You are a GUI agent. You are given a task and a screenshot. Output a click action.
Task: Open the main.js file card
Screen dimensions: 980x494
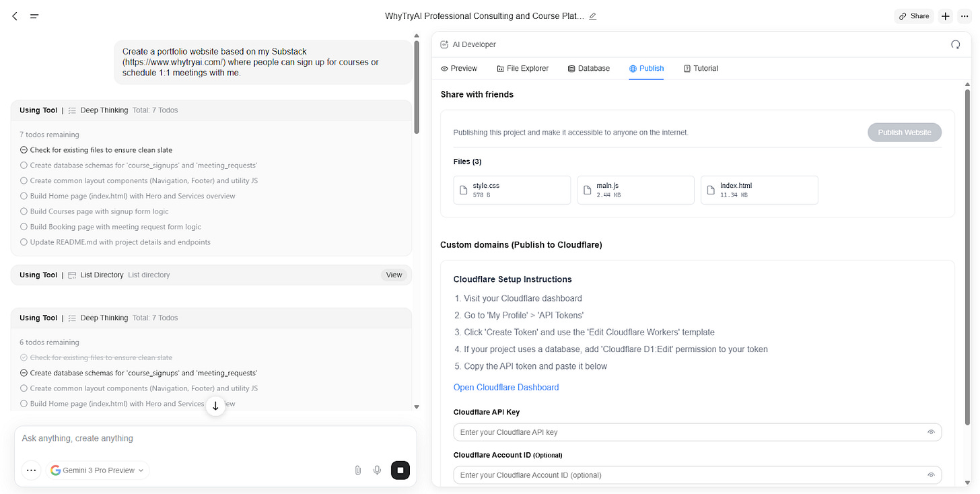pos(635,190)
